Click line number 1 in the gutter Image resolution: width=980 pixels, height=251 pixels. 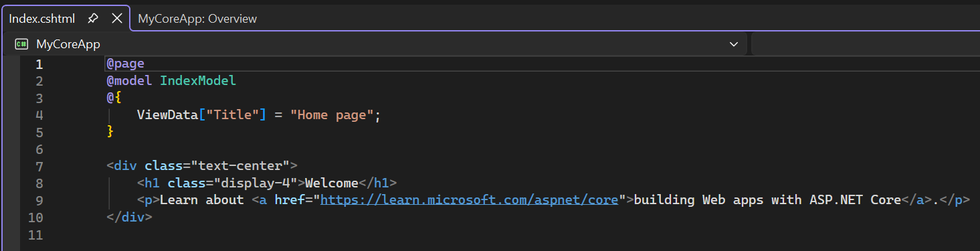[x=39, y=64]
